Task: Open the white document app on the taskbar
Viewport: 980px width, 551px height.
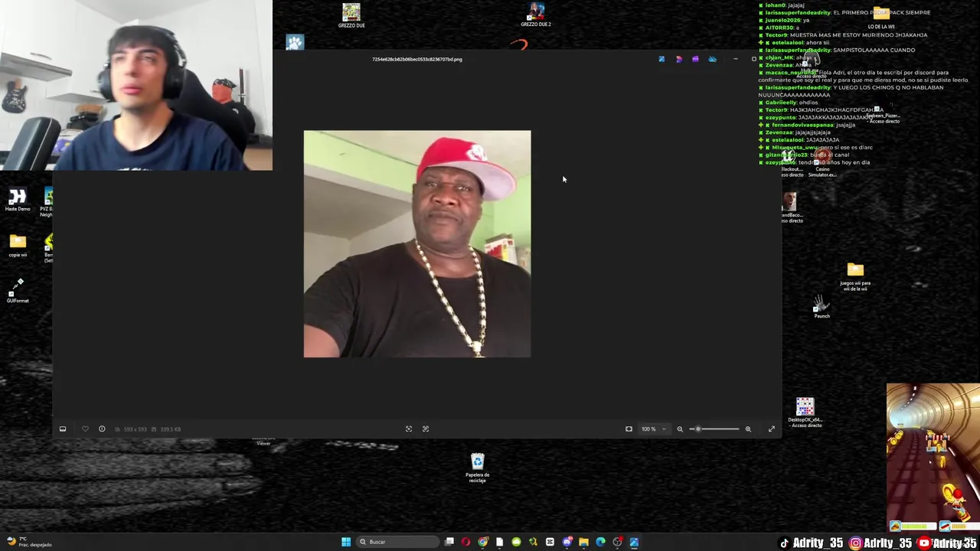Action: pos(499,542)
